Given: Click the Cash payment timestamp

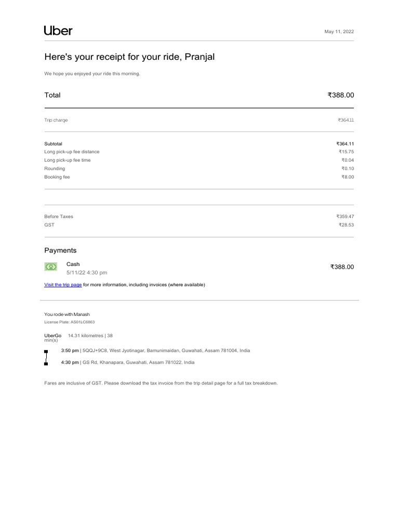Looking at the screenshot, I should (x=87, y=272).
